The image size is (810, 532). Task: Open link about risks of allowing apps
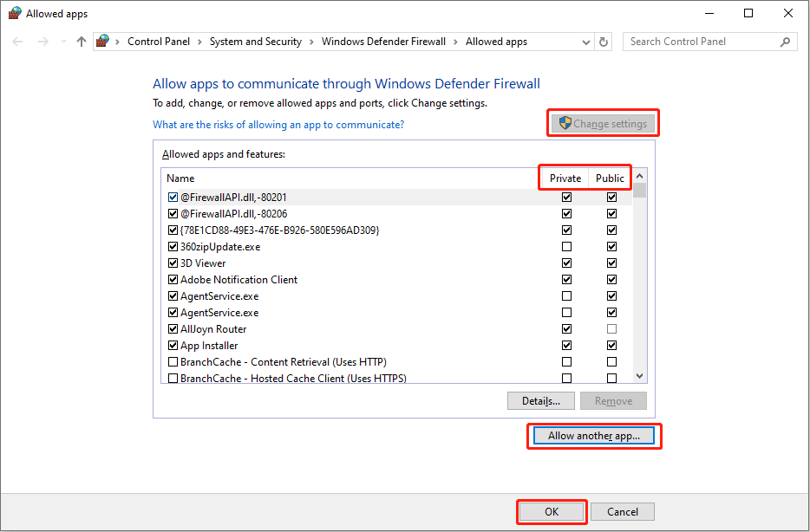[x=278, y=125]
